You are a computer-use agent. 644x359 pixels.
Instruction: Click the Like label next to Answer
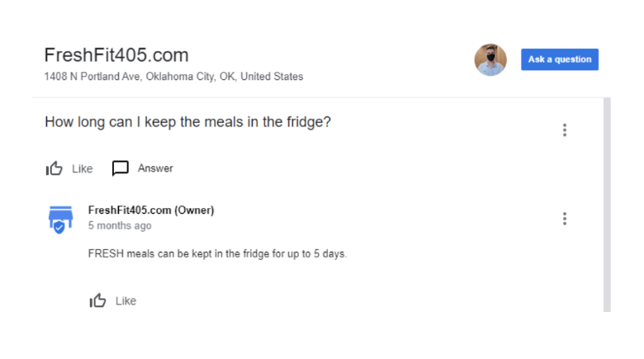pos(82,169)
